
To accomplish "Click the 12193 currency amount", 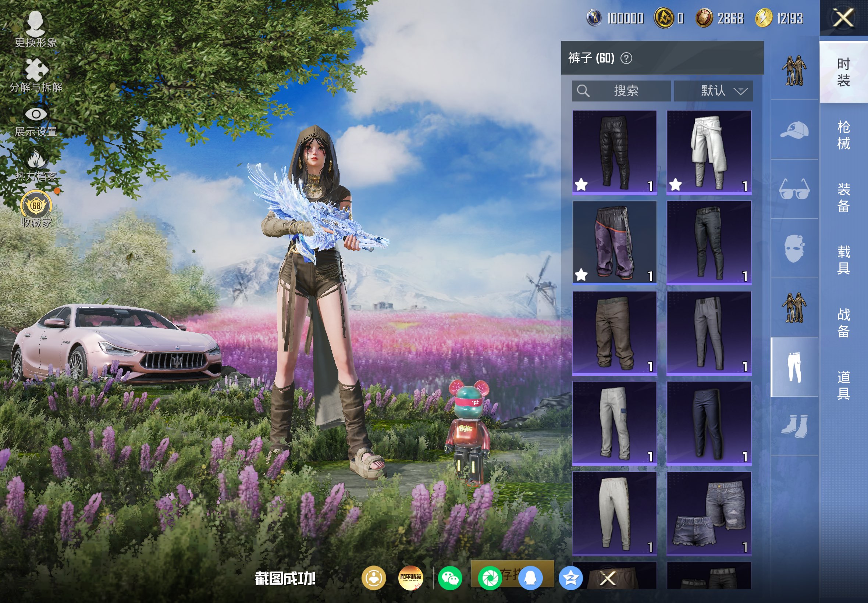I will [x=790, y=18].
